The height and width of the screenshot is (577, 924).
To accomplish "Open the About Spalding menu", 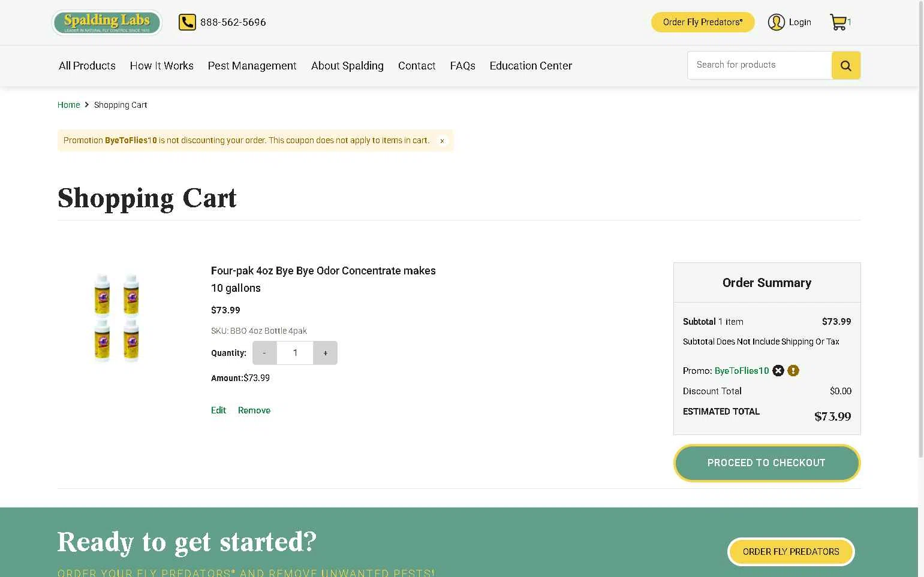I will (x=347, y=66).
